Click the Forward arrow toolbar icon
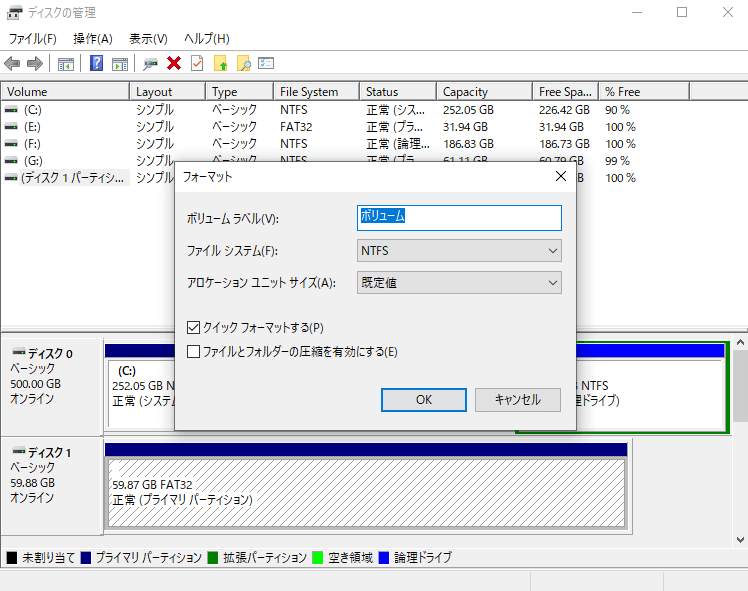Viewport: 748px width, 591px height. tap(35, 63)
